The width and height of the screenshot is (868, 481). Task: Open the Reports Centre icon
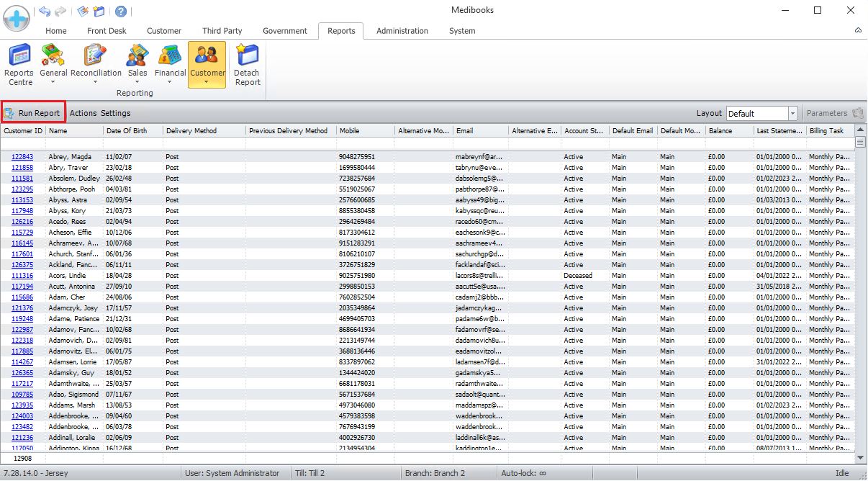[x=19, y=65]
